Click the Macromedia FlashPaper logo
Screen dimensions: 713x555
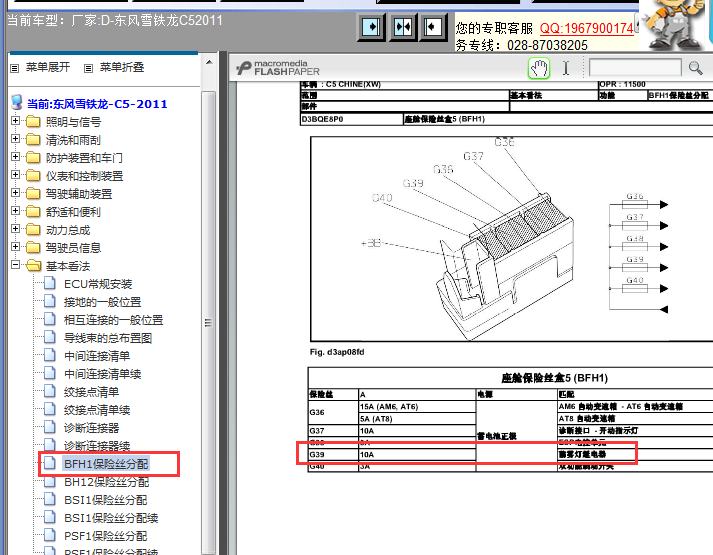(278, 68)
